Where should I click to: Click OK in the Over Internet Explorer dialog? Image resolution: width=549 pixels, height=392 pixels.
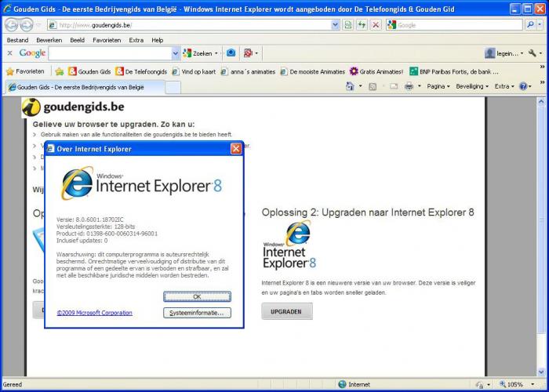197,296
